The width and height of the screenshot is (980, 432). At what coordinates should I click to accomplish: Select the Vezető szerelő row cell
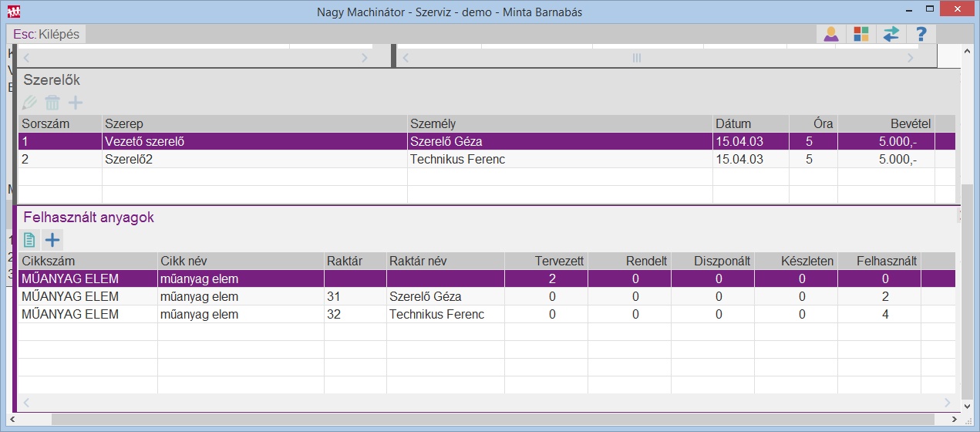click(x=254, y=141)
